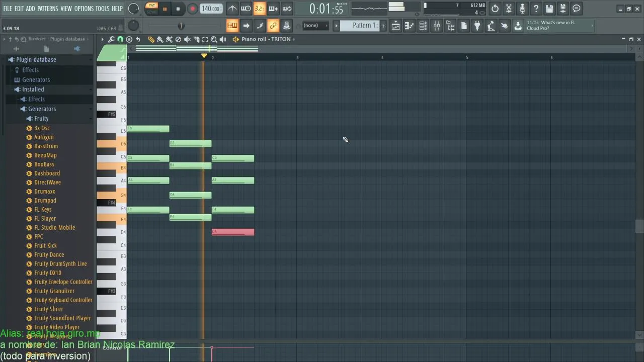Choose the Select tool in piano roll

click(205, 39)
